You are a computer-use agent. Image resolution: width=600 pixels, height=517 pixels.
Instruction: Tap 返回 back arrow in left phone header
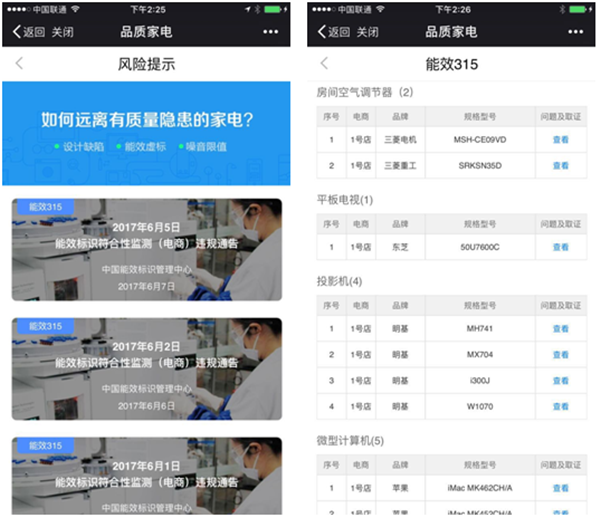(29, 32)
